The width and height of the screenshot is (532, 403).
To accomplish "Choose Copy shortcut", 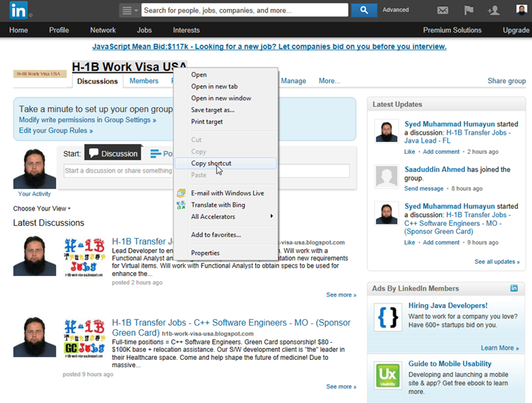I will tap(225, 164).
